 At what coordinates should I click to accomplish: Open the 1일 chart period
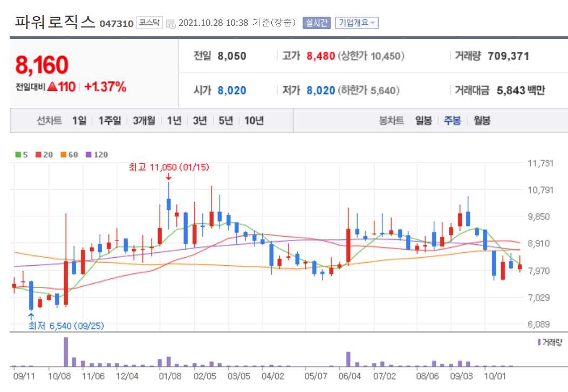click(x=79, y=121)
